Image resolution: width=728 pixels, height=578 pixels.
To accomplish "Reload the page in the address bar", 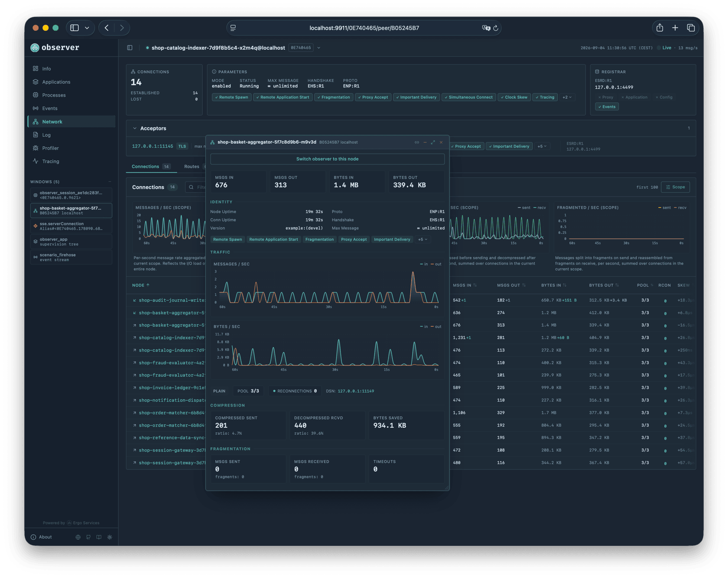I will (x=496, y=28).
